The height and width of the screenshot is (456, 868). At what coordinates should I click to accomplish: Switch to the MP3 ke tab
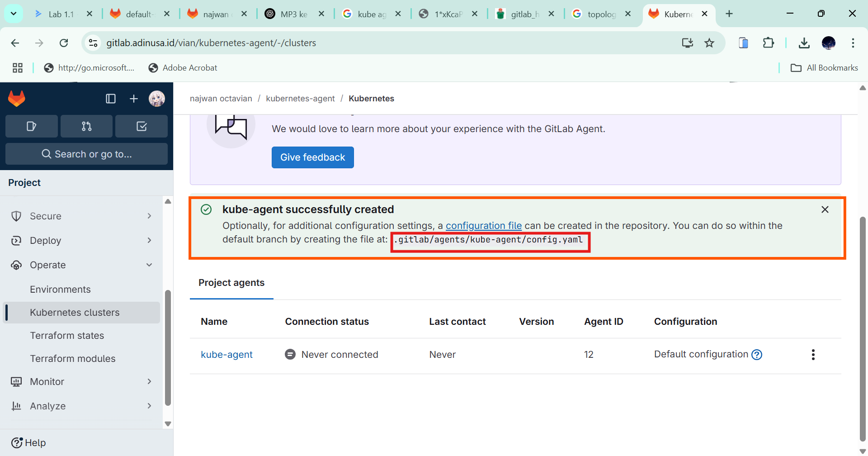pos(293,14)
